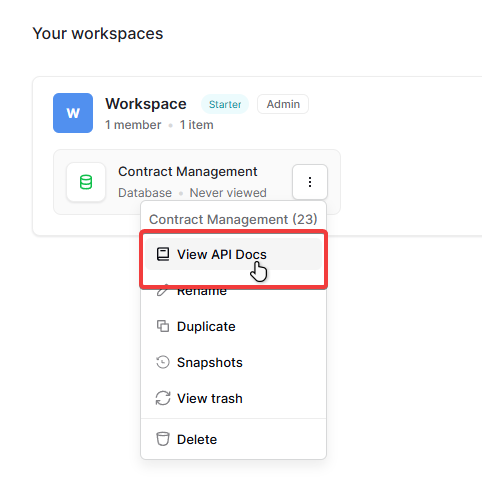Click the blue W workspace avatar
This screenshot has height=481, width=482.
coord(73,113)
